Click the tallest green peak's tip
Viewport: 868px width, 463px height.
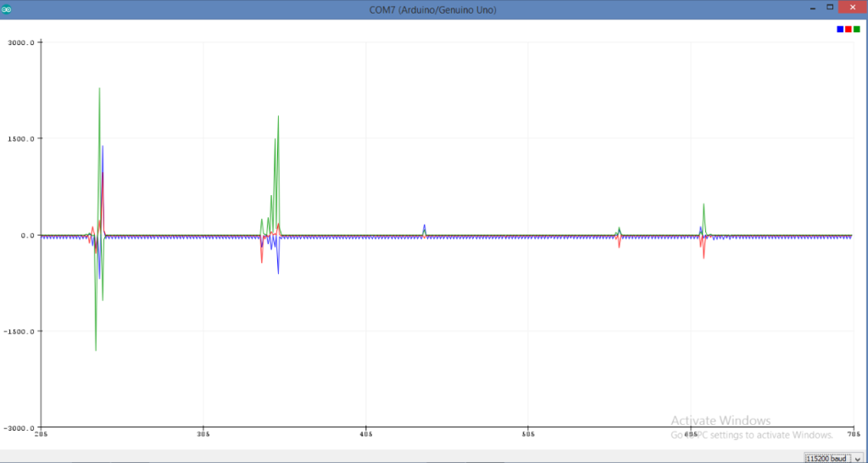99,88
